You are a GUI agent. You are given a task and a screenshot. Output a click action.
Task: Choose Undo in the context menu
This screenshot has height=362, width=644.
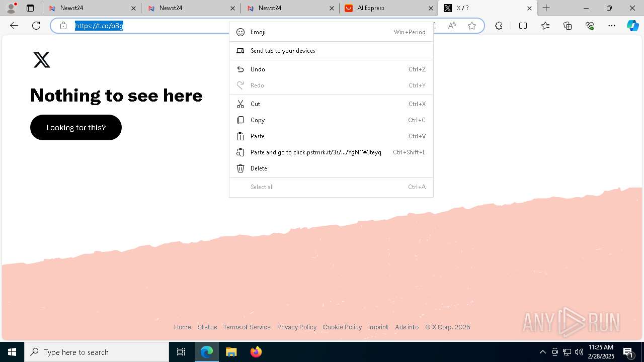(x=331, y=69)
